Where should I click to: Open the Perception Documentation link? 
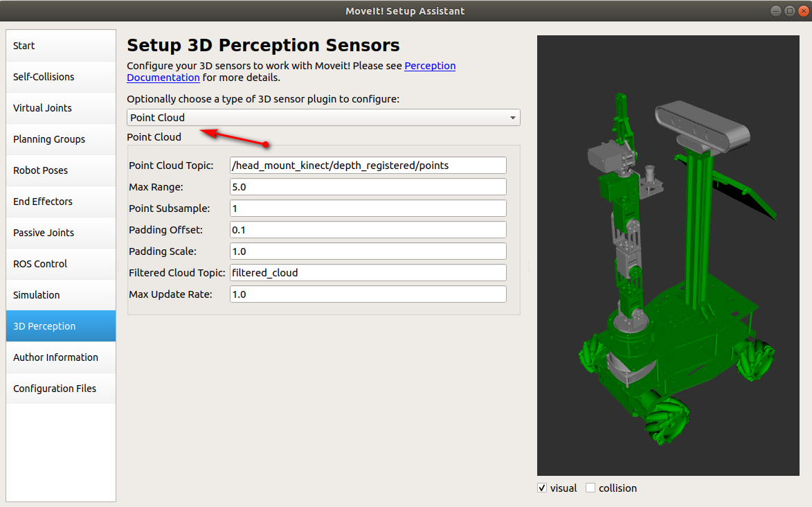(430, 66)
